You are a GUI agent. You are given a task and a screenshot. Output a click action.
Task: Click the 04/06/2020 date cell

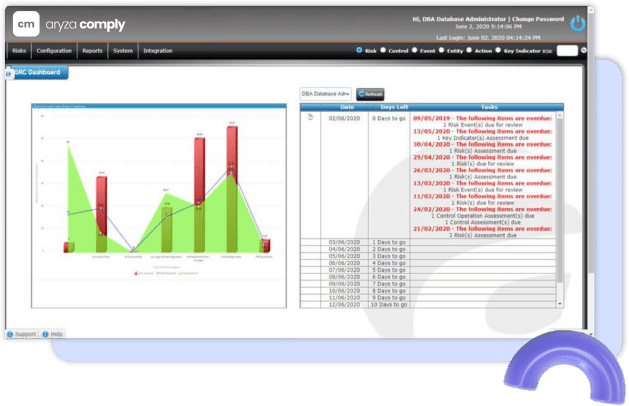coord(344,249)
